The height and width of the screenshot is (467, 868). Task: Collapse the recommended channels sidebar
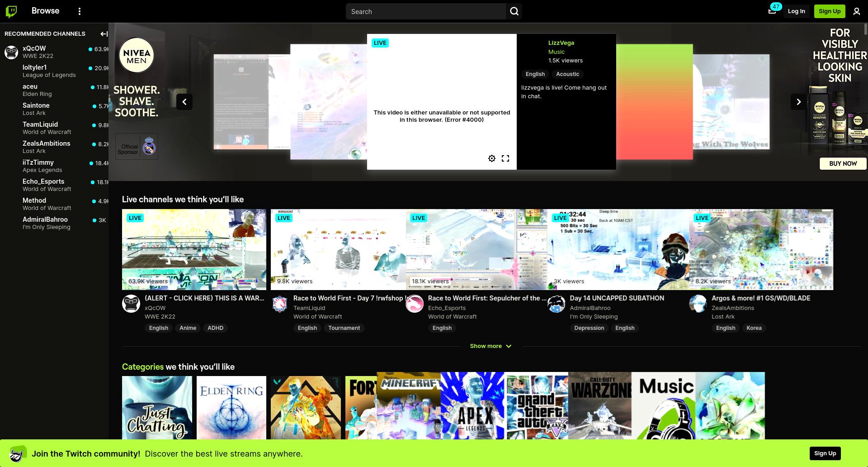point(104,34)
